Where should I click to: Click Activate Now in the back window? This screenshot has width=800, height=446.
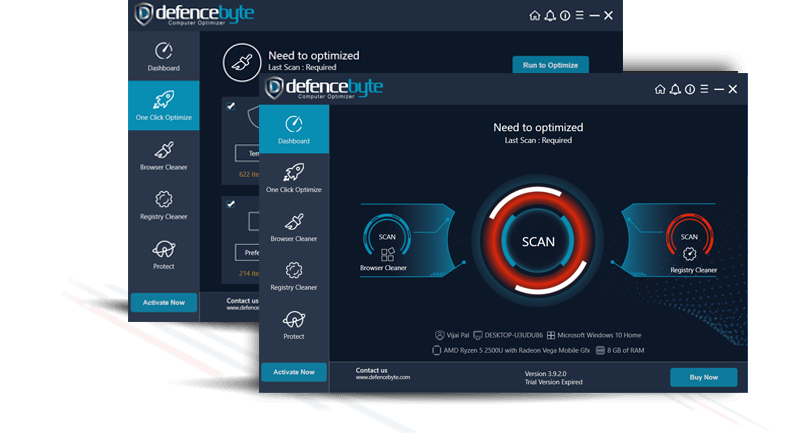click(x=164, y=303)
